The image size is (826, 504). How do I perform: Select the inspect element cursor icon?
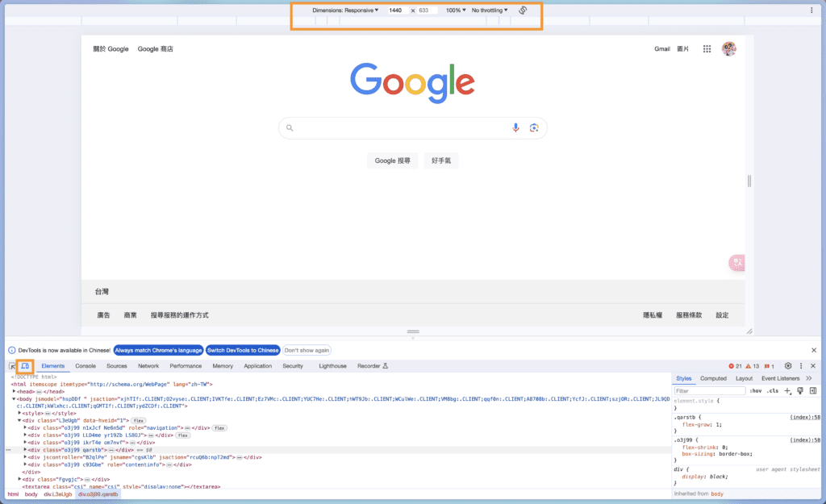click(13, 365)
